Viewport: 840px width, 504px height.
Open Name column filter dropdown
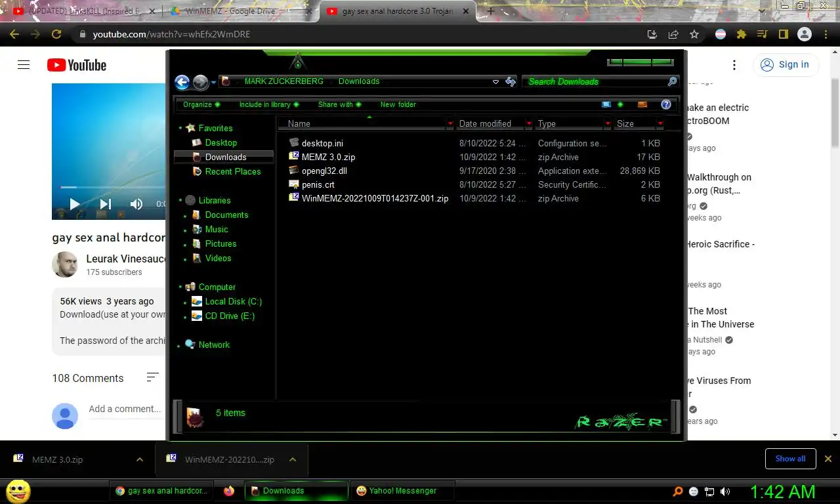pyautogui.click(x=450, y=123)
